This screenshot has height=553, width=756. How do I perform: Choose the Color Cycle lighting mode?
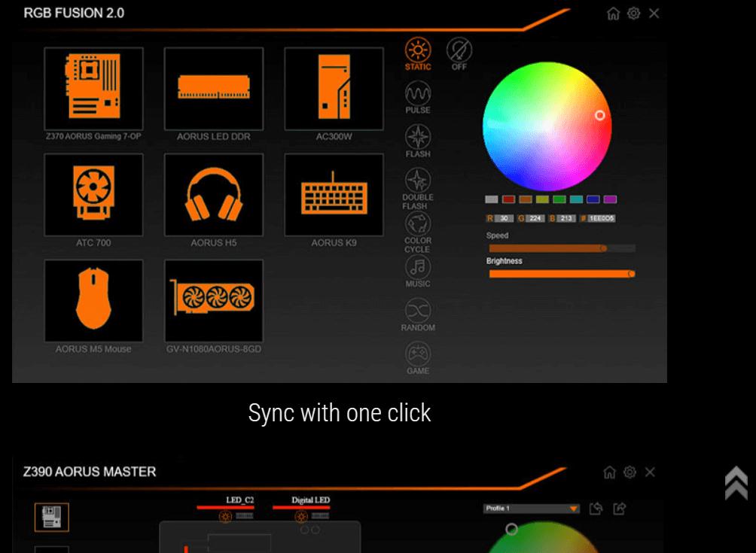pyautogui.click(x=418, y=232)
